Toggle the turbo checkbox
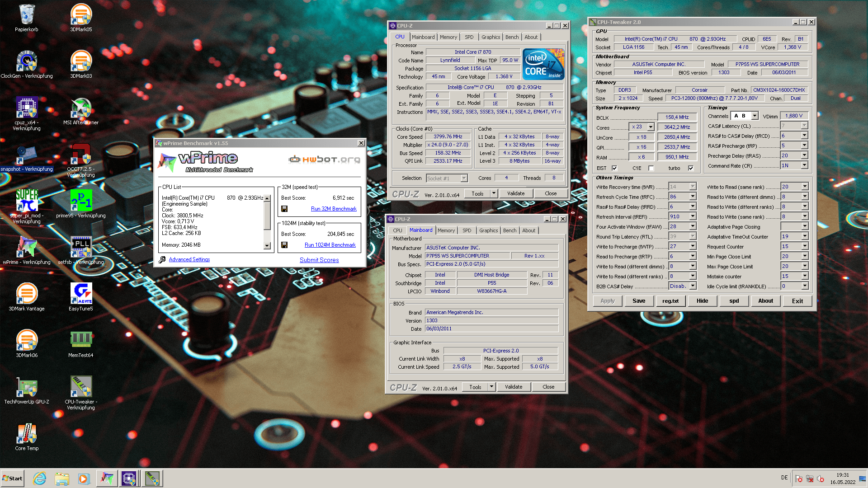The width and height of the screenshot is (868, 488). click(691, 168)
